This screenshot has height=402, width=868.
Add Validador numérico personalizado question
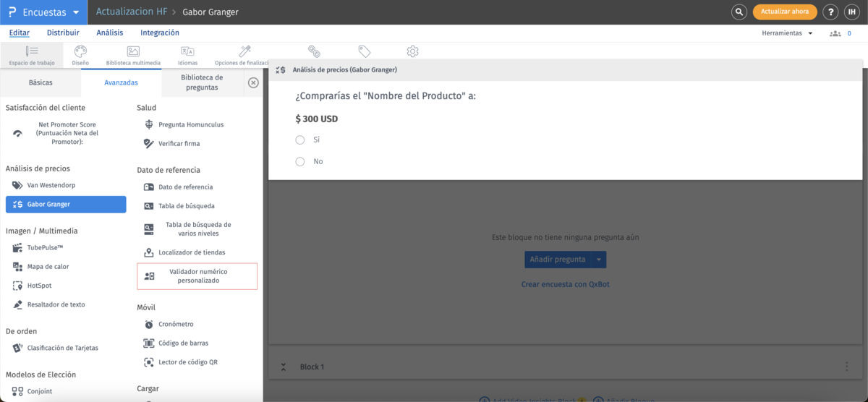point(197,276)
